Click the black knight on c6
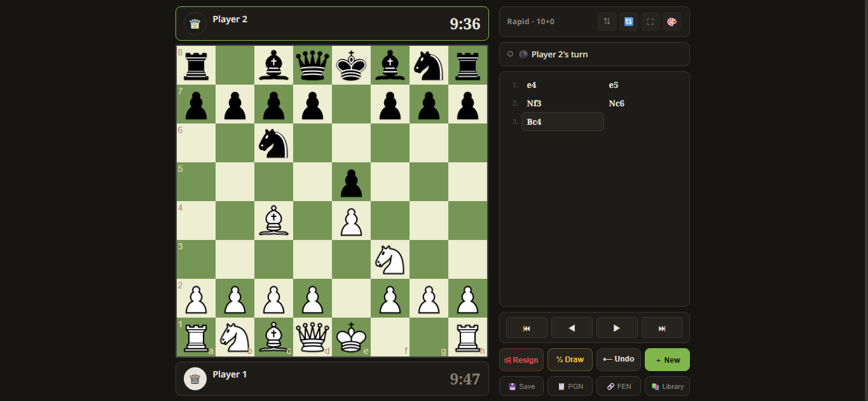This screenshot has height=401, width=868. pos(273,143)
